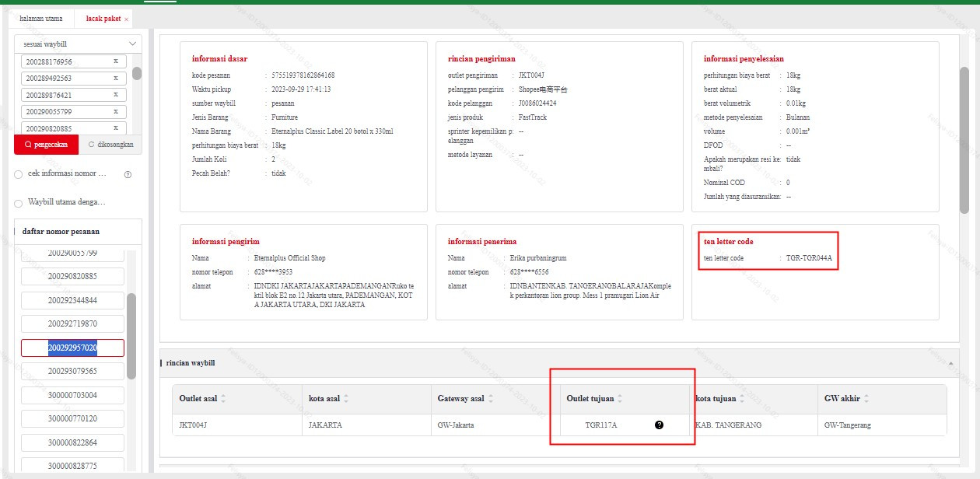
Task: Sort by Outlet tujuan column arrows
Action: coord(620,399)
